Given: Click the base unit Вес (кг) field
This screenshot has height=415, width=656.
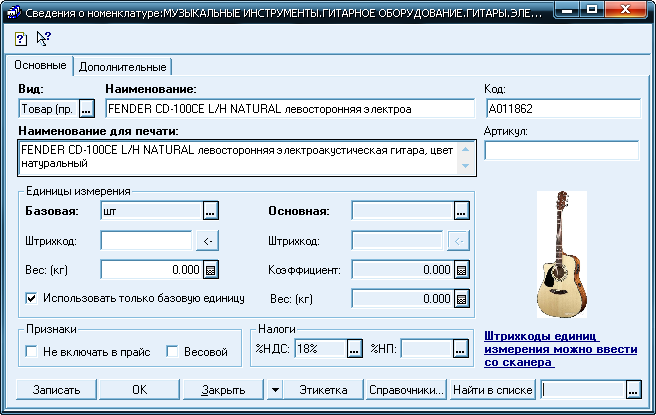Looking at the screenshot, I should 152,270.
